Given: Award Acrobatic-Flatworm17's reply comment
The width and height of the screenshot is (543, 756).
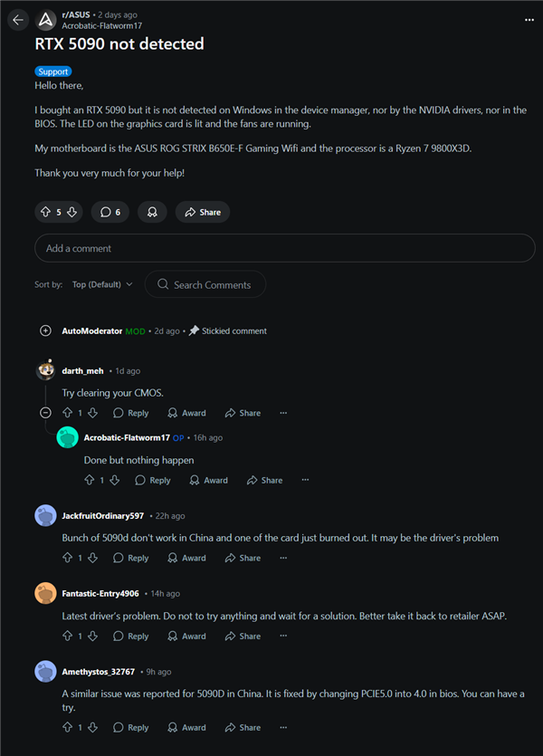Looking at the screenshot, I should pos(208,481).
